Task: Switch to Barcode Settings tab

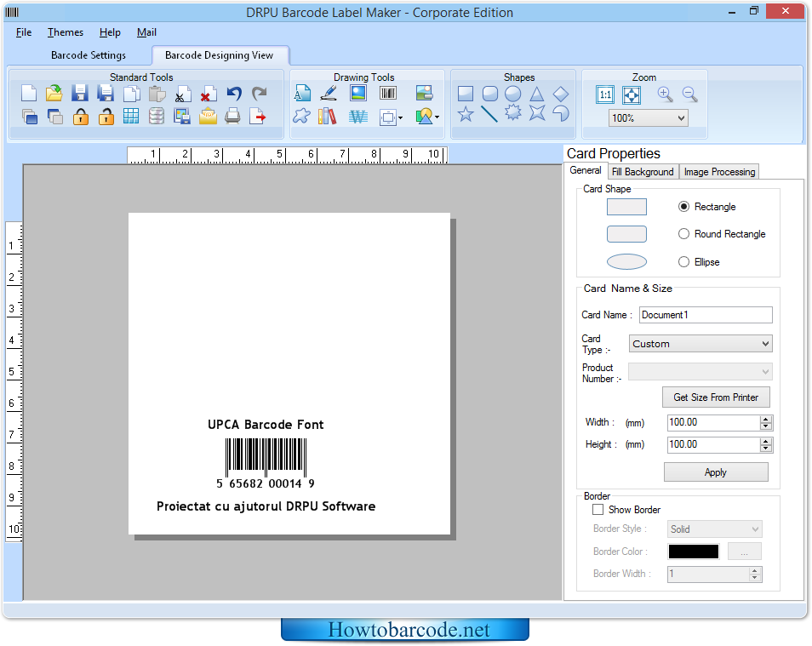Action: pos(89,55)
